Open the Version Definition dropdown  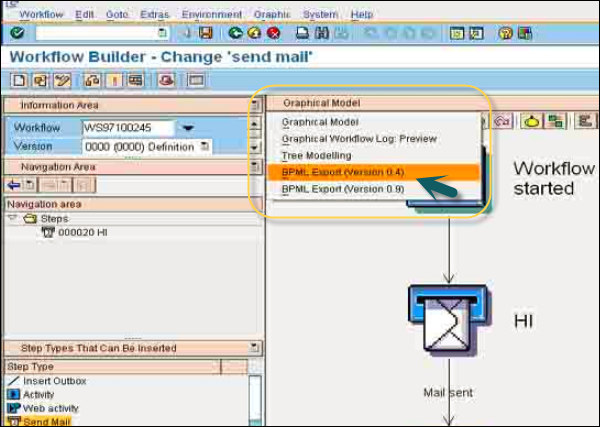205,147
